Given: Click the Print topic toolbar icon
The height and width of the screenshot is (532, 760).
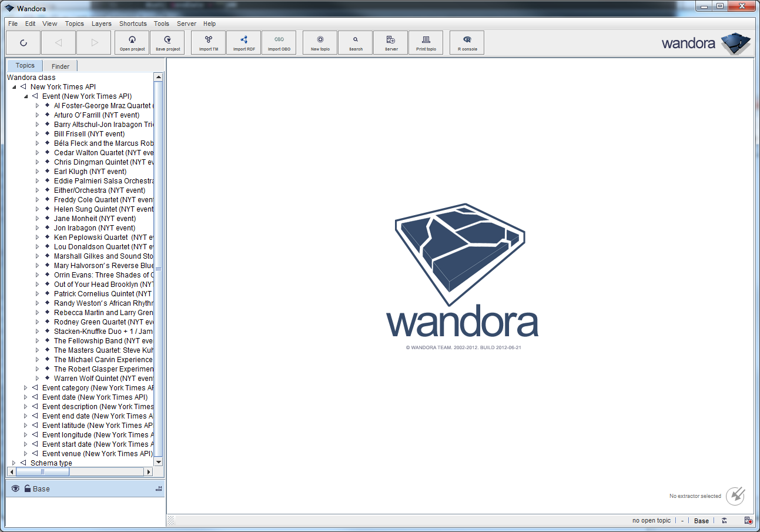Looking at the screenshot, I should click(426, 42).
